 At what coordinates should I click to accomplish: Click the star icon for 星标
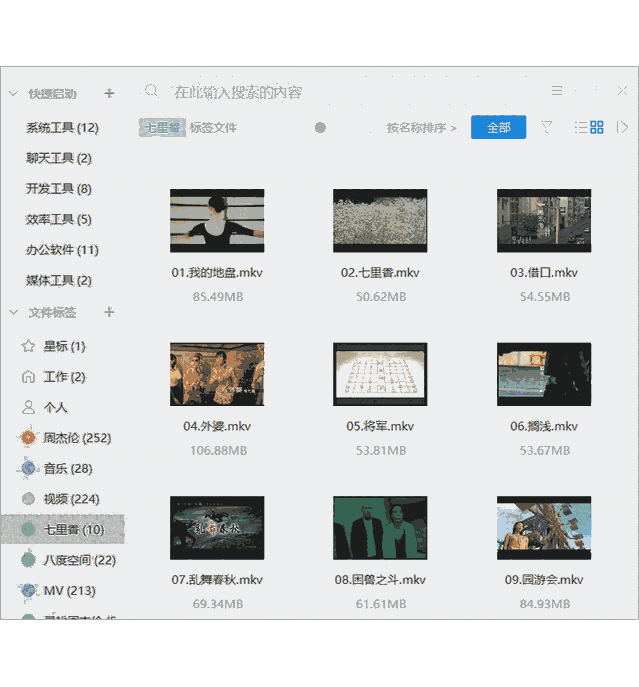pyautogui.click(x=28, y=346)
